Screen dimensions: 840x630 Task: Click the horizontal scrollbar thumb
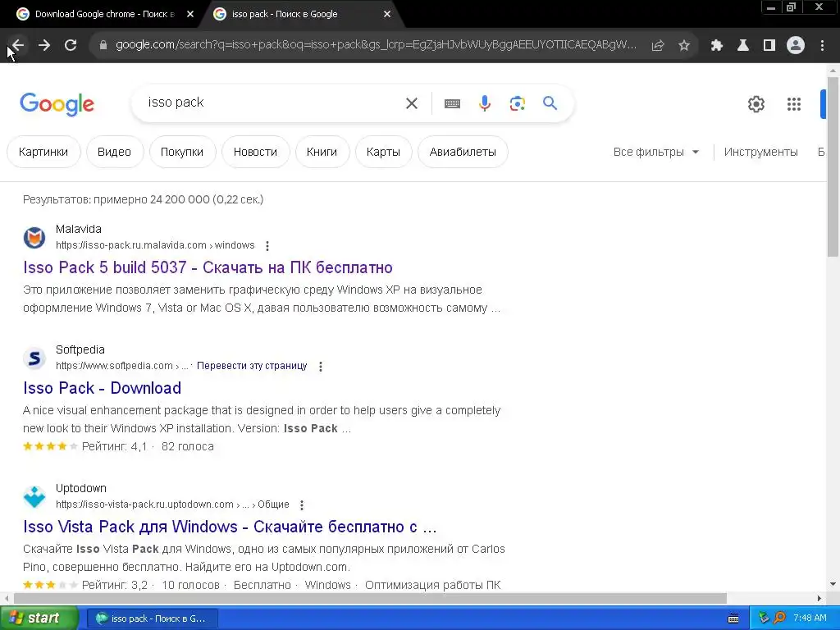coord(370,598)
